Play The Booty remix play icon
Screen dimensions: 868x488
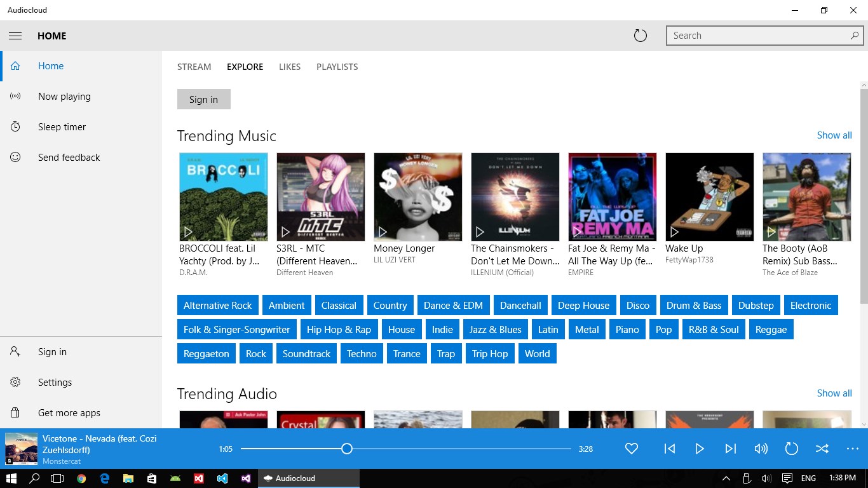point(771,232)
